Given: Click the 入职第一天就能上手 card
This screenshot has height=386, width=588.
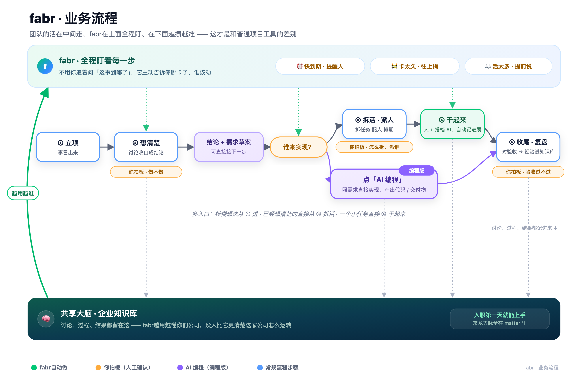Looking at the screenshot, I should [499, 319].
